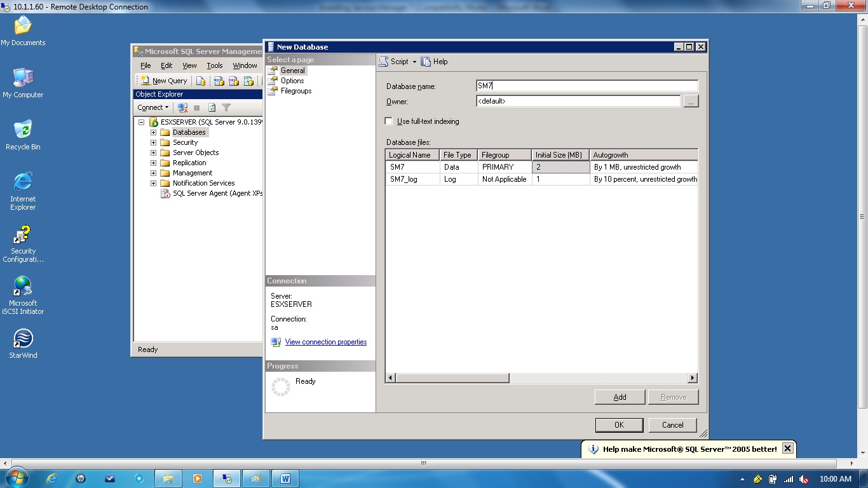Click the New Query toolbar button

(x=164, y=81)
